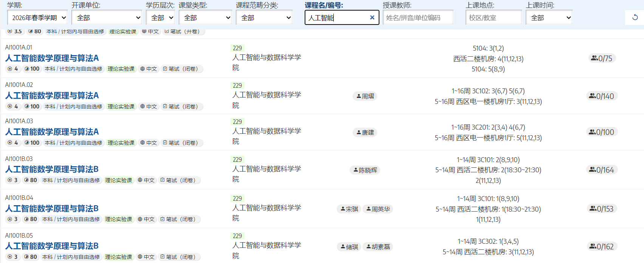
Task: Click enrollment count badge 0/153
Action: coord(602,209)
